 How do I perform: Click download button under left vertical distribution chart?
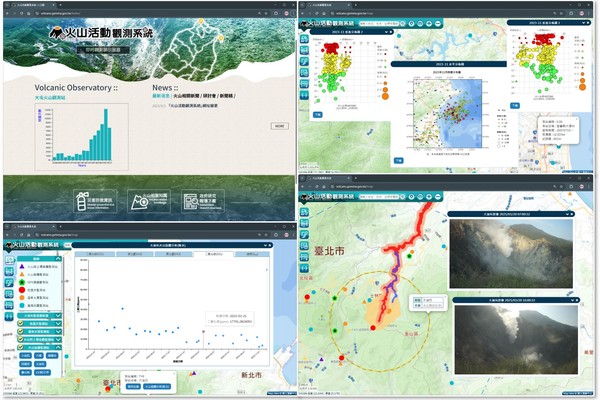coord(318,114)
